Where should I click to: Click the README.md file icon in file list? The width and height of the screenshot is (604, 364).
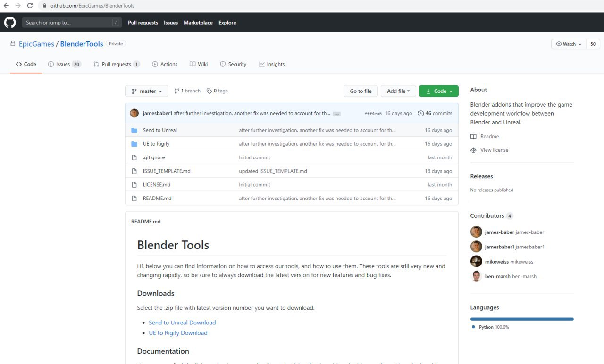pyautogui.click(x=134, y=199)
